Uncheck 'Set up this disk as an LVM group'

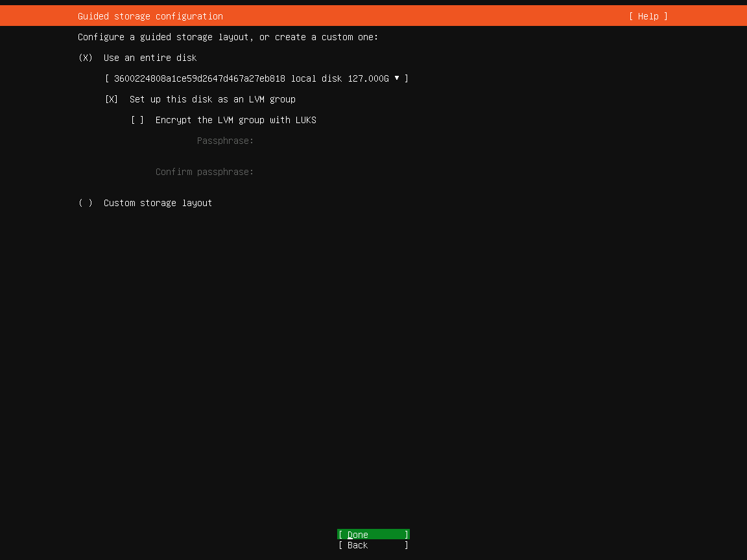point(112,99)
